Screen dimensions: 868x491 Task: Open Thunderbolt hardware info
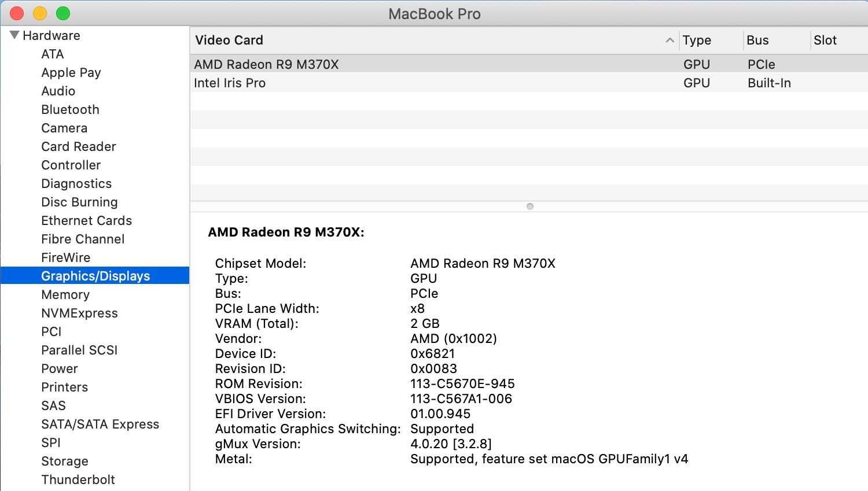click(78, 479)
